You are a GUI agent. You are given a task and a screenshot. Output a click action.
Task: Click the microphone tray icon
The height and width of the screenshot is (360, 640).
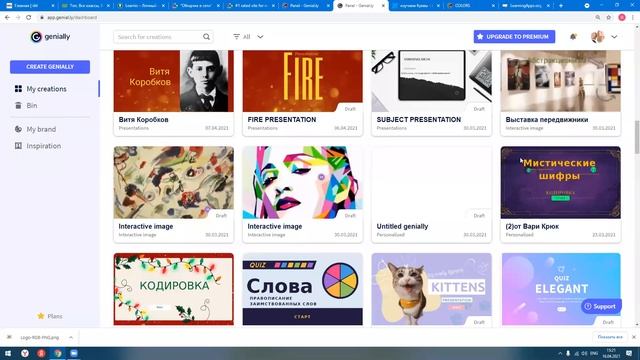[x=568, y=353]
